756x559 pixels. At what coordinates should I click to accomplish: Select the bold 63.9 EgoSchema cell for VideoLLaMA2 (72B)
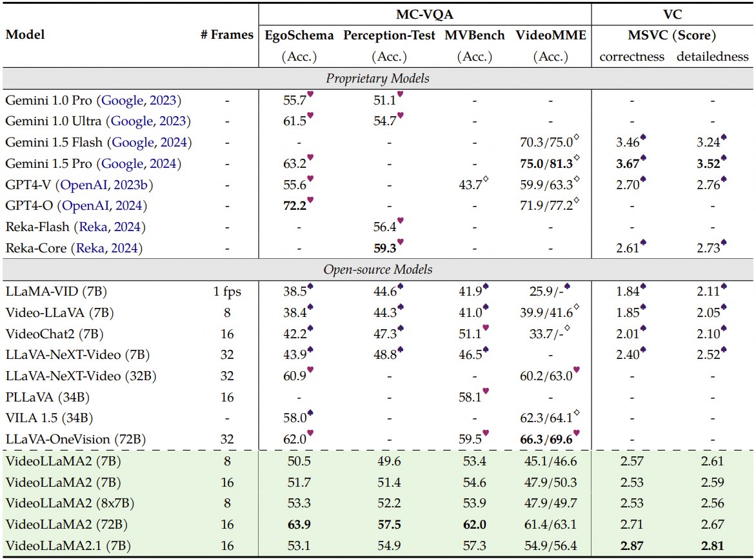[299, 524]
